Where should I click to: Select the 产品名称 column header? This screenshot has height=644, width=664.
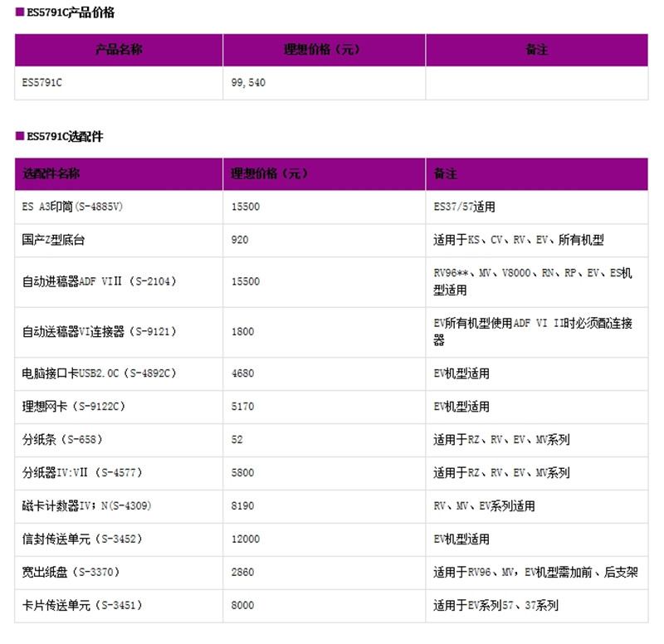117,50
